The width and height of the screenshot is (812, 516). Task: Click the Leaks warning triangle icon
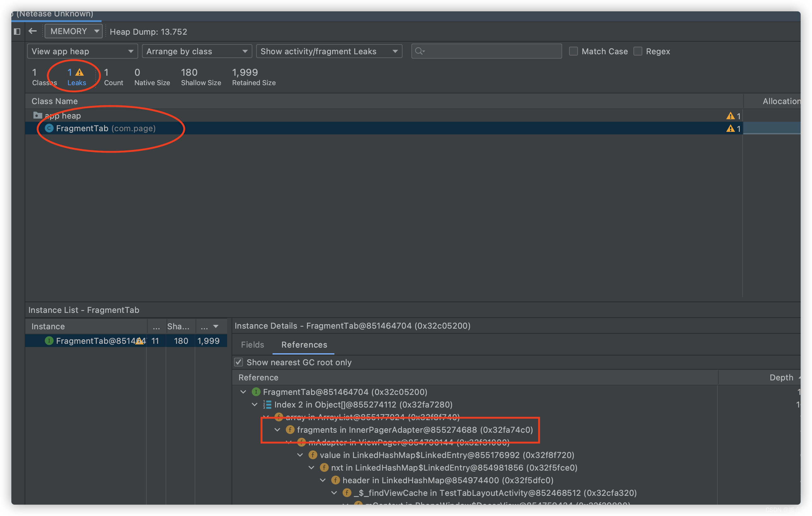point(79,72)
